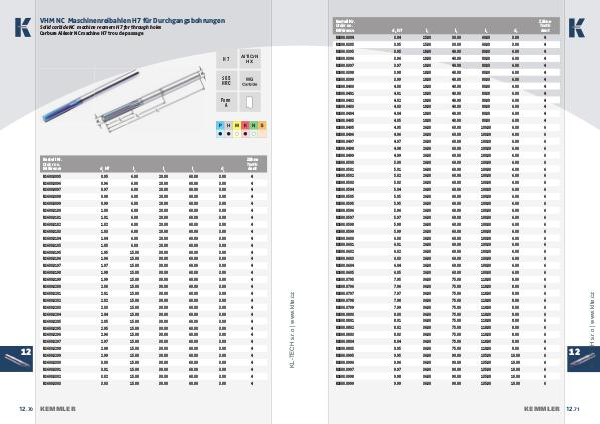Image resolution: width=600 pixels, height=424 pixels.
Task: Click the AlTiCN HX coating icon
Action: (x=251, y=60)
